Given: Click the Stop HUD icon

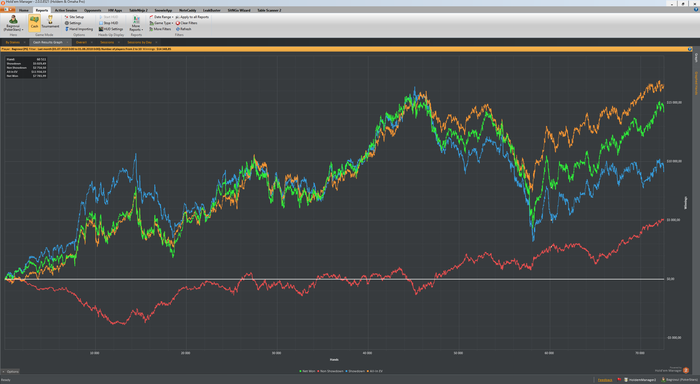Looking at the screenshot, I should [101, 23].
